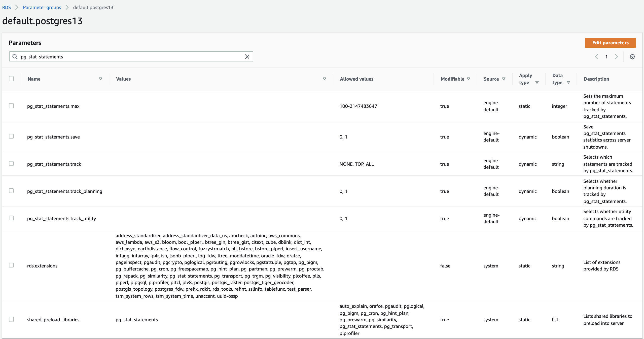Sort by Modifiable column arrow

click(469, 79)
